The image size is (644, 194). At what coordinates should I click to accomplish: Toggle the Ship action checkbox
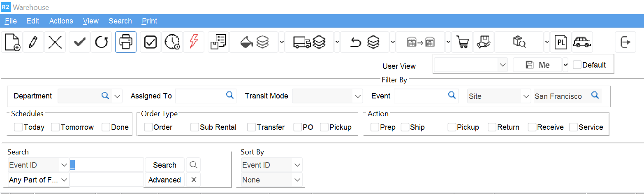(x=405, y=127)
